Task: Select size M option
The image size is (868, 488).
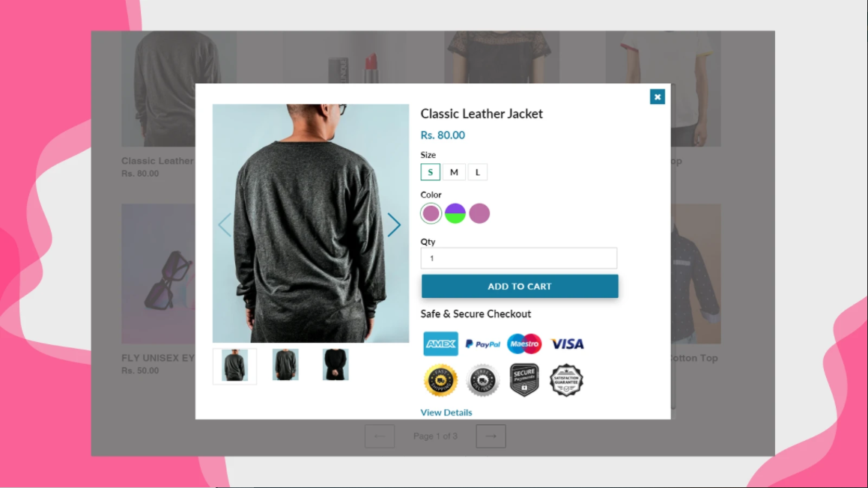Action: point(454,172)
